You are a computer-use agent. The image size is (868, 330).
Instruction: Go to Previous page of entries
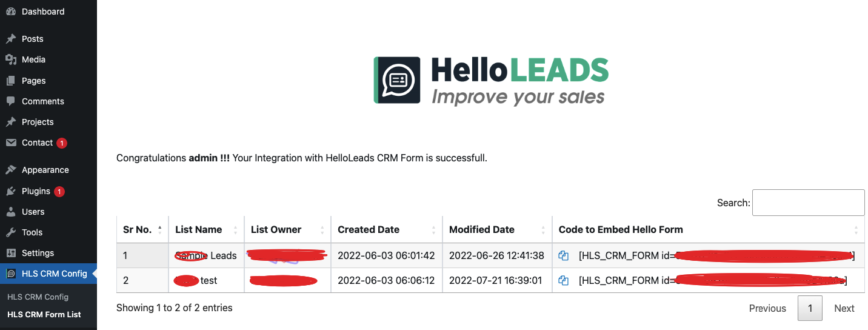click(x=767, y=308)
